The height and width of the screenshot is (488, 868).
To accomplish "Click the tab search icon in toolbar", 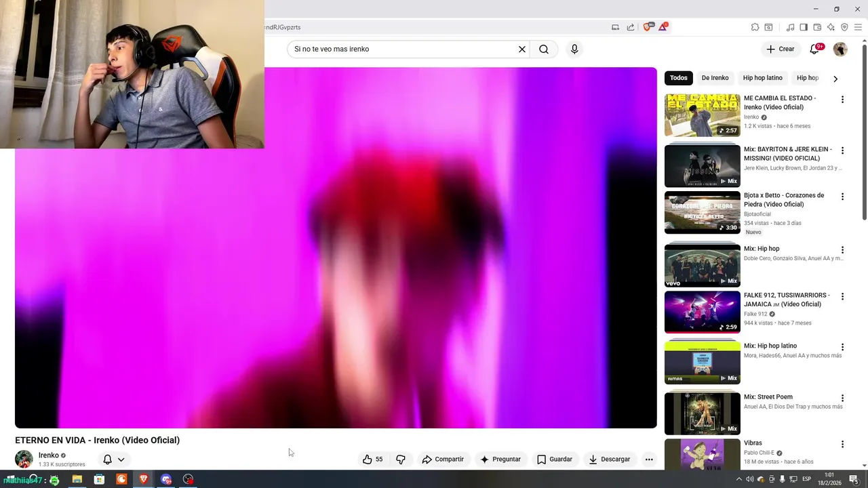I will point(768,27).
